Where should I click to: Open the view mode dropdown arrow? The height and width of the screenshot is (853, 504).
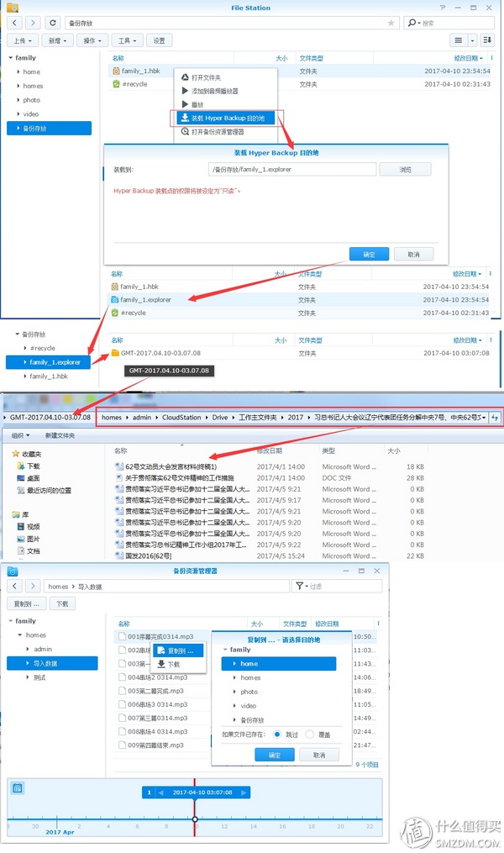coord(472,40)
